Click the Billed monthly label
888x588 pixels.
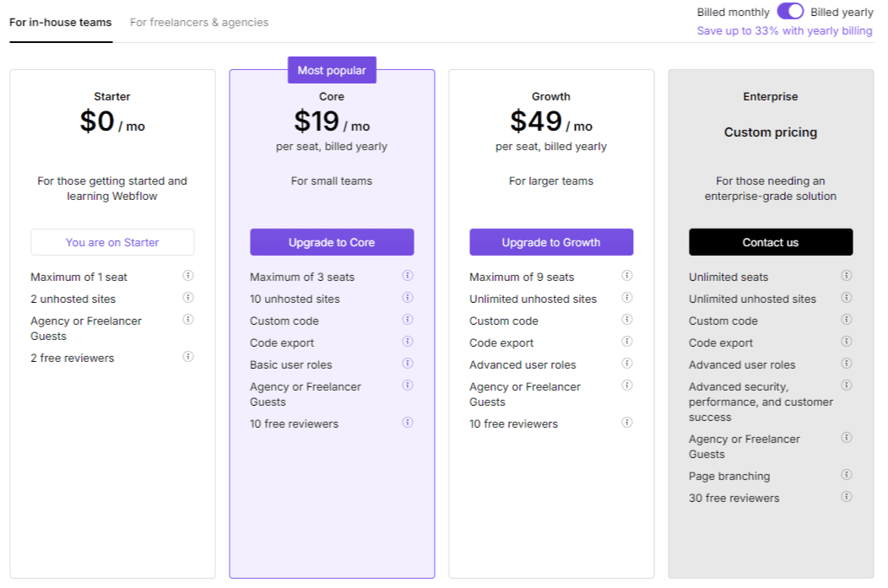click(733, 12)
